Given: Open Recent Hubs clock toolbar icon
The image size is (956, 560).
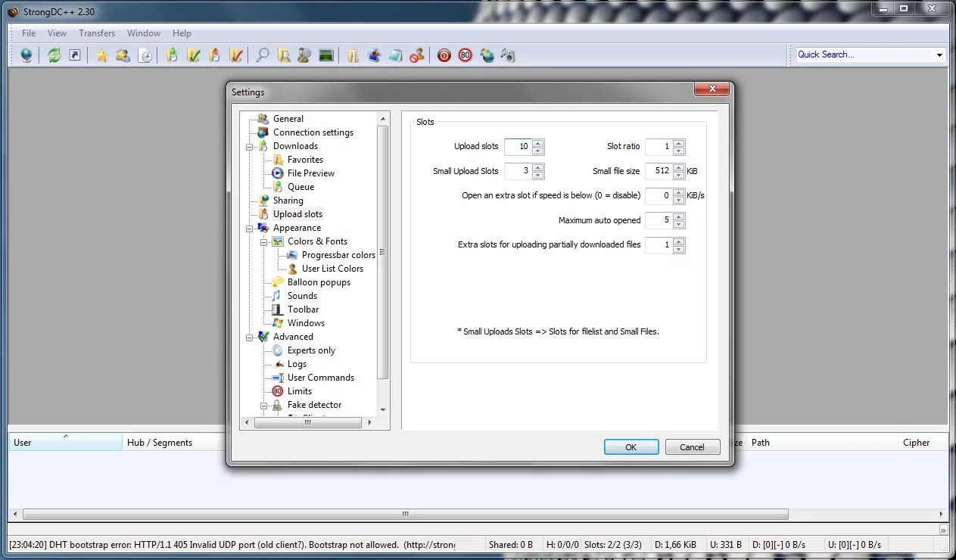Looking at the screenshot, I should (x=145, y=55).
